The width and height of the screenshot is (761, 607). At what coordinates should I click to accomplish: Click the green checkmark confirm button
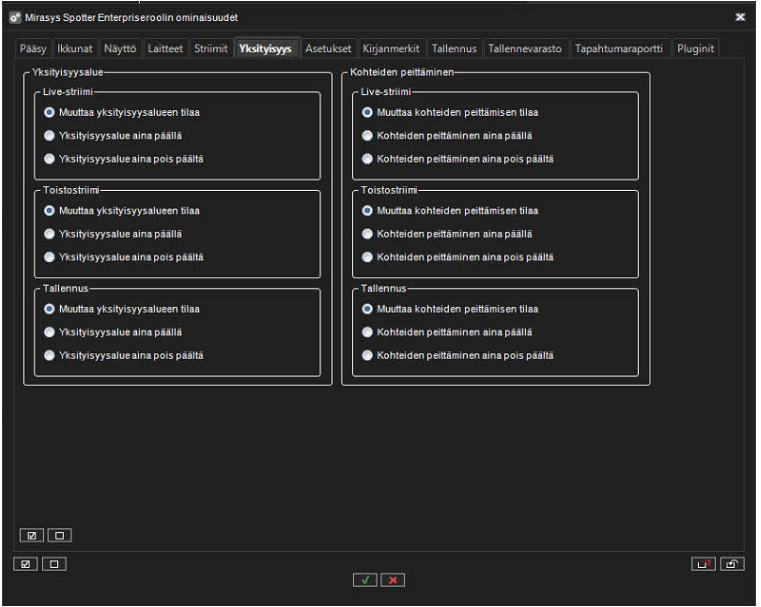pyautogui.click(x=365, y=581)
